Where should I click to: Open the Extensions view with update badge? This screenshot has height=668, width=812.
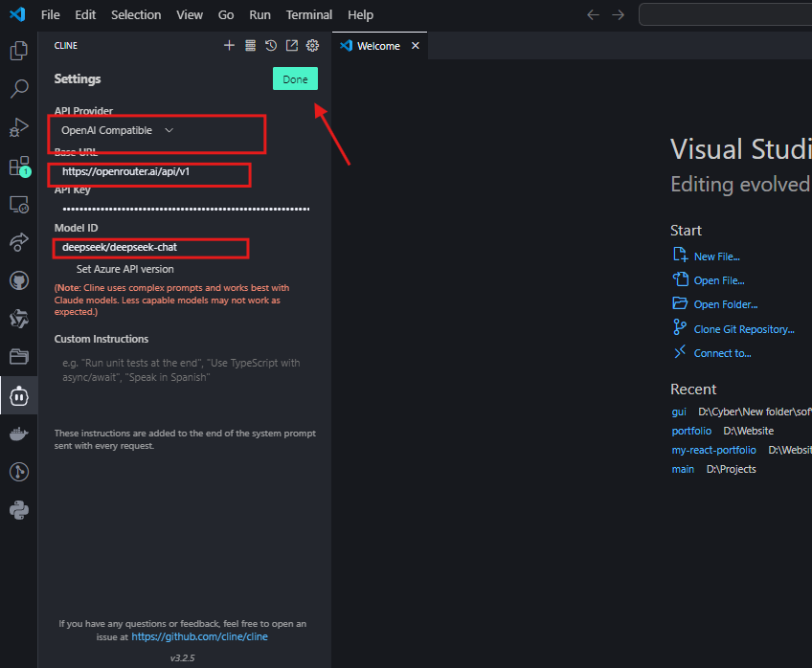click(x=20, y=167)
